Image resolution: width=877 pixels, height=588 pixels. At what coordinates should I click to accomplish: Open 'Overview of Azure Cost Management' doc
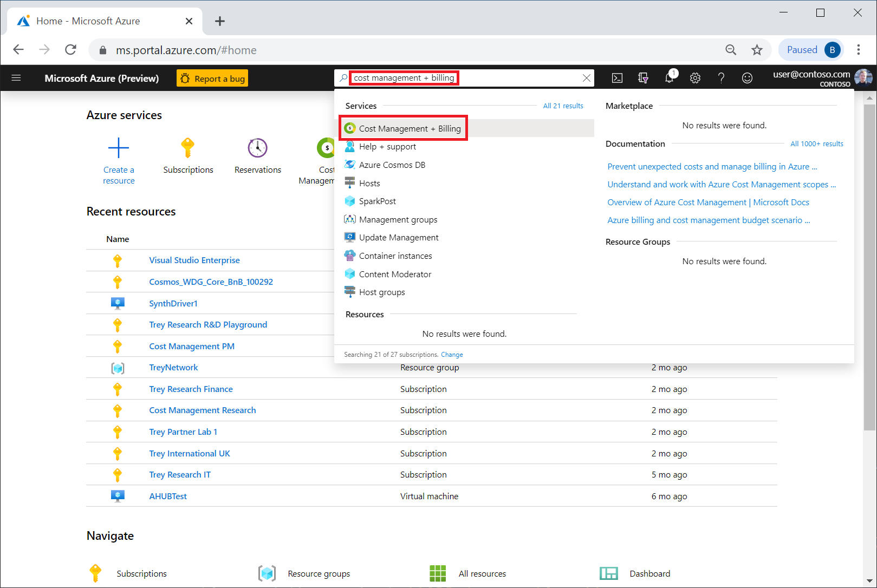point(708,202)
